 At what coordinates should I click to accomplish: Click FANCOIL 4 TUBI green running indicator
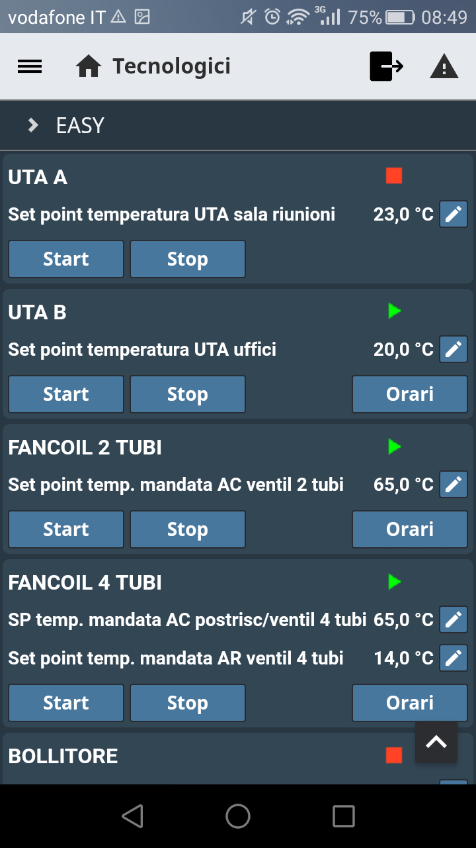click(394, 582)
